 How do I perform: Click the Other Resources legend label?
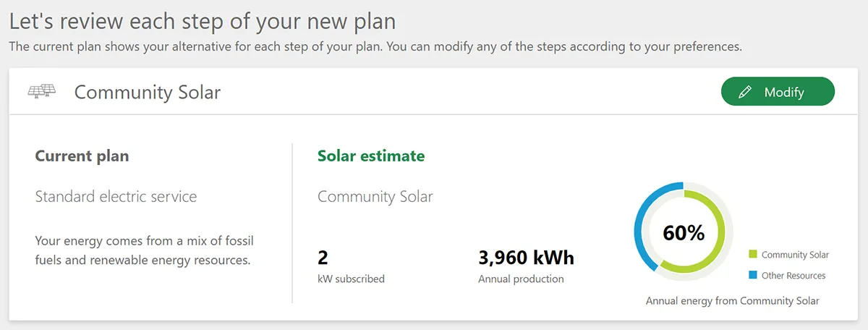pos(793,276)
